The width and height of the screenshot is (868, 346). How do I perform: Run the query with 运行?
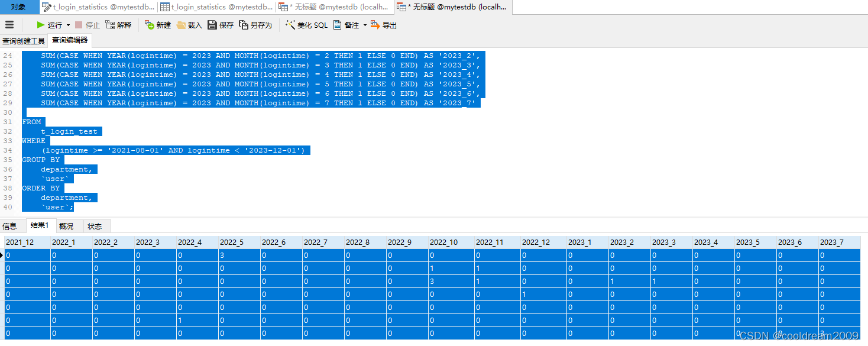coord(49,25)
